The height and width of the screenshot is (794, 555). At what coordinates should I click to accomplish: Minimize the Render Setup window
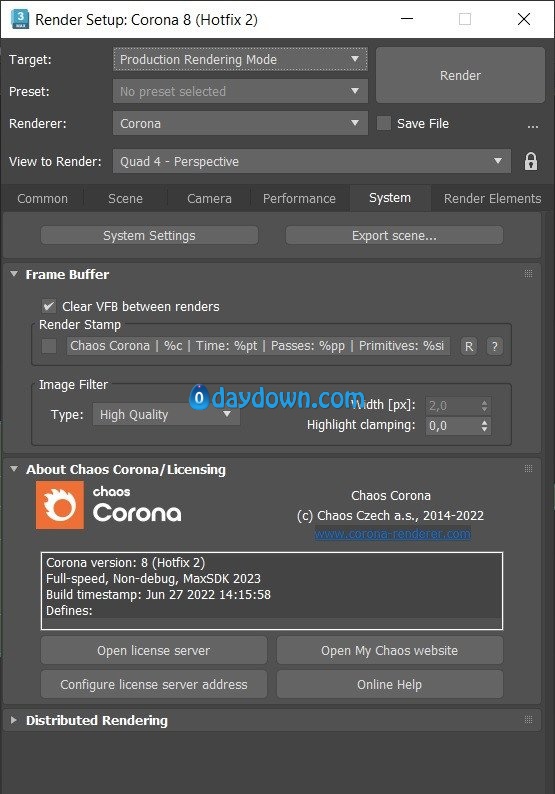pos(407,19)
